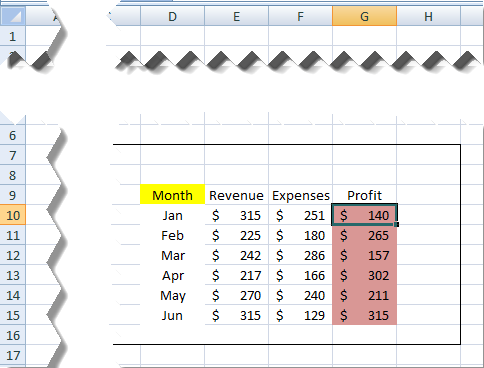Click the Select All corner triangle
Screen dimensions: 484x368
(13, 16)
